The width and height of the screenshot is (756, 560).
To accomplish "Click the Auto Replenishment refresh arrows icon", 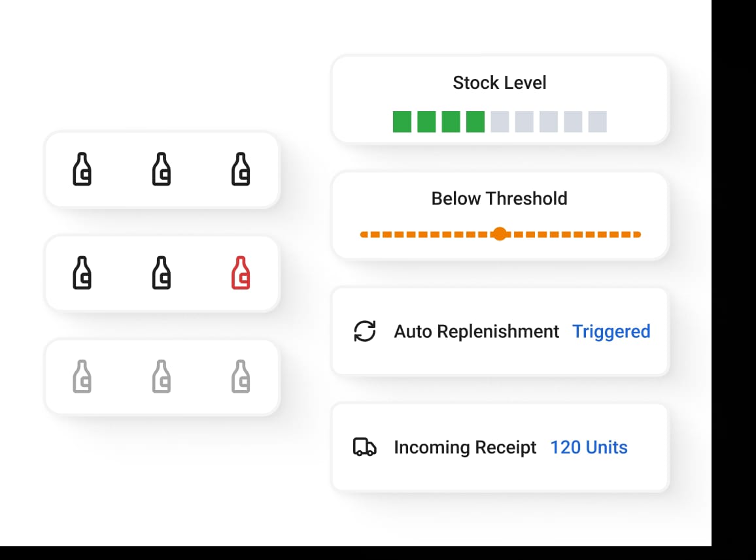I will tap(364, 331).
